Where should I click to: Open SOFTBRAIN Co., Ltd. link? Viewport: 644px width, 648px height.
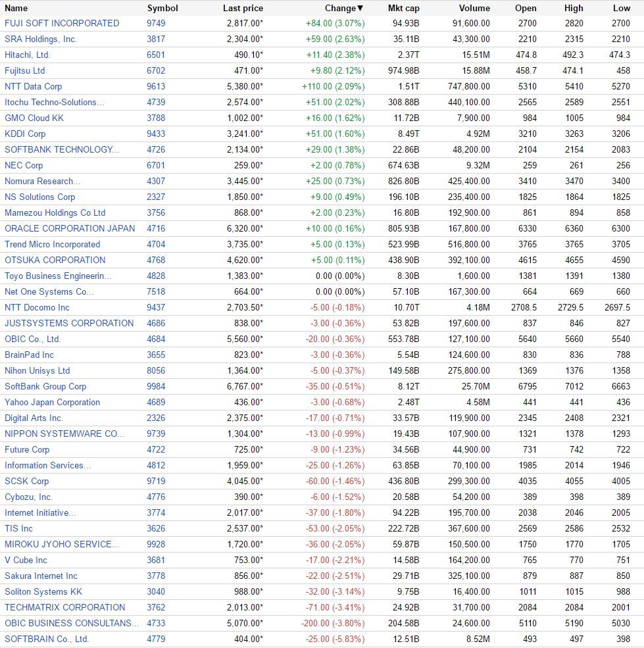(x=47, y=639)
